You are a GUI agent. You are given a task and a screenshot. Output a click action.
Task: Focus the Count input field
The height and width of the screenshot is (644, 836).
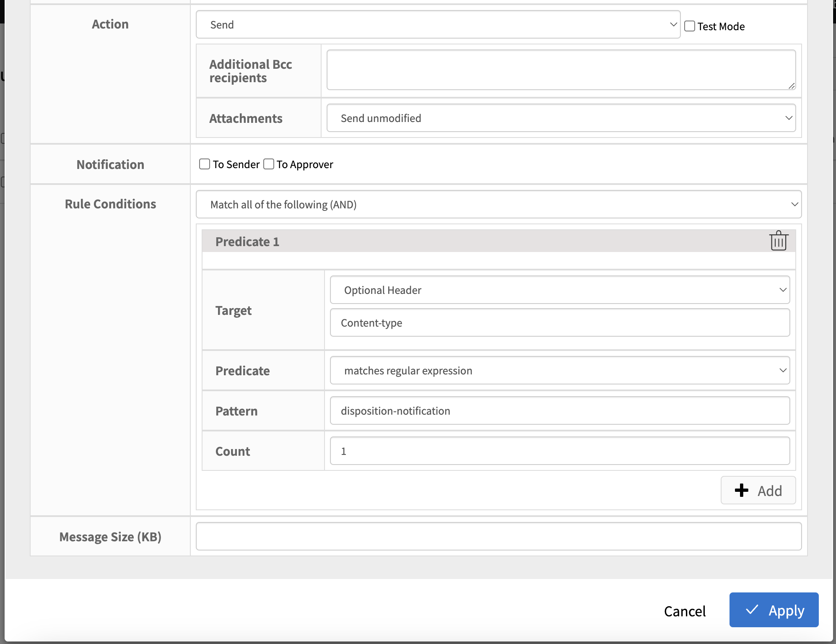point(560,451)
